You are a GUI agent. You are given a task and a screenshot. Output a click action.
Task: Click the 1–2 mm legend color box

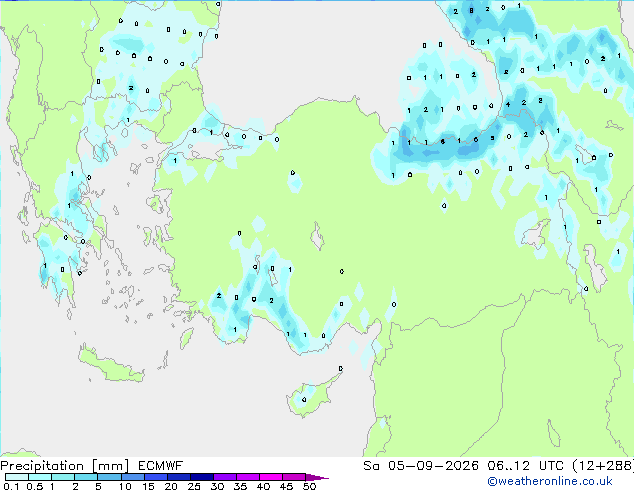point(63,477)
